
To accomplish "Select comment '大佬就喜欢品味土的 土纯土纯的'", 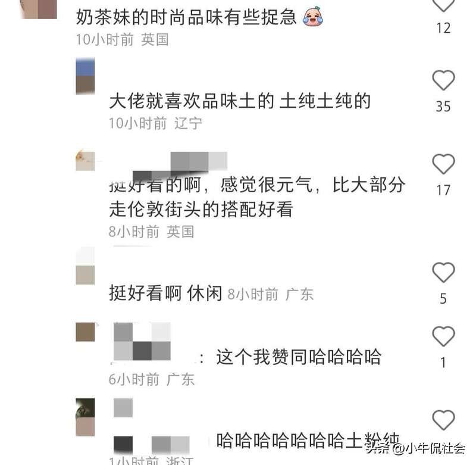I will pos(240,101).
